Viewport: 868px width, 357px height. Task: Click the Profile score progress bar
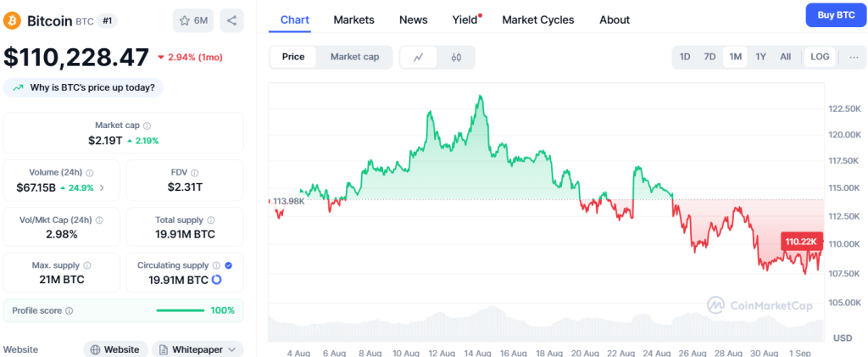point(181,310)
